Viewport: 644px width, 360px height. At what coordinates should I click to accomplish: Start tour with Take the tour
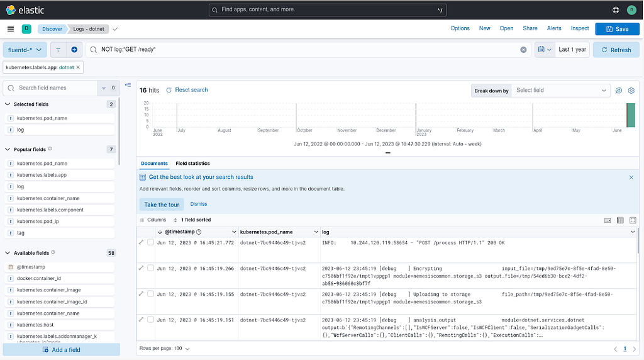pos(162,205)
